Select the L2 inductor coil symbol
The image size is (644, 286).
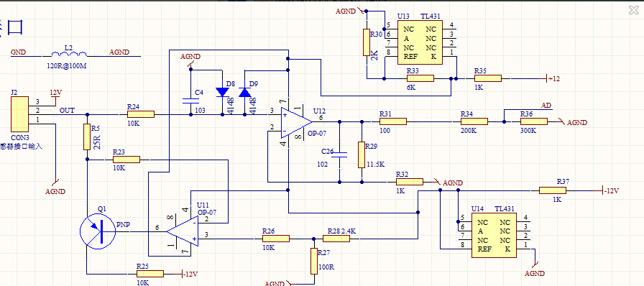[x=69, y=54]
